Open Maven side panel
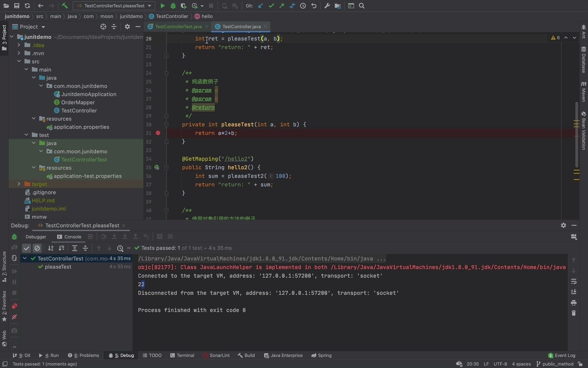Image resolution: width=588 pixels, height=368 pixels. tap(584, 91)
